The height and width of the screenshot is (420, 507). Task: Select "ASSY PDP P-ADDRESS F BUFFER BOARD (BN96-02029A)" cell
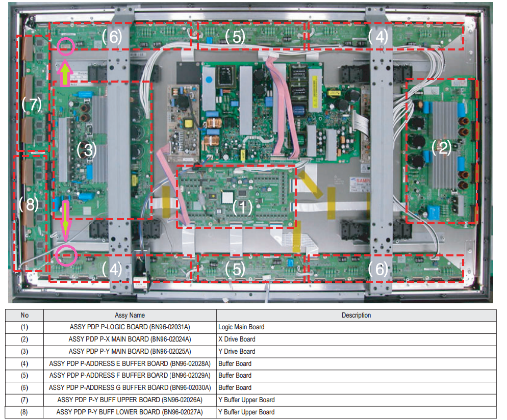[130, 376]
